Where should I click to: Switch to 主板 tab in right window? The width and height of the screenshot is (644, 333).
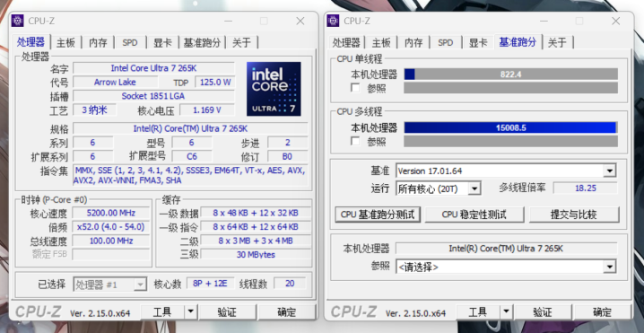click(381, 42)
